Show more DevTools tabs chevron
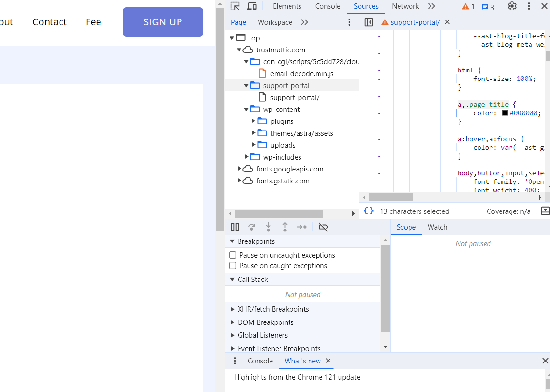 coord(431,6)
